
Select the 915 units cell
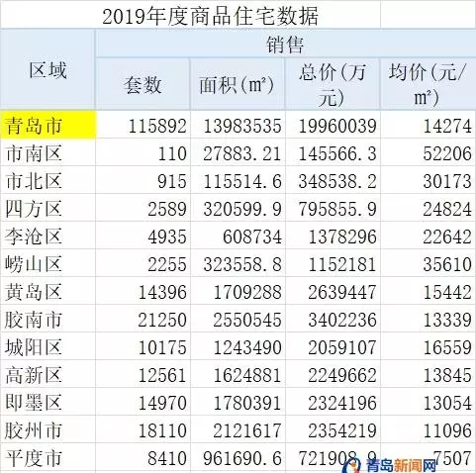pos(143,180)
